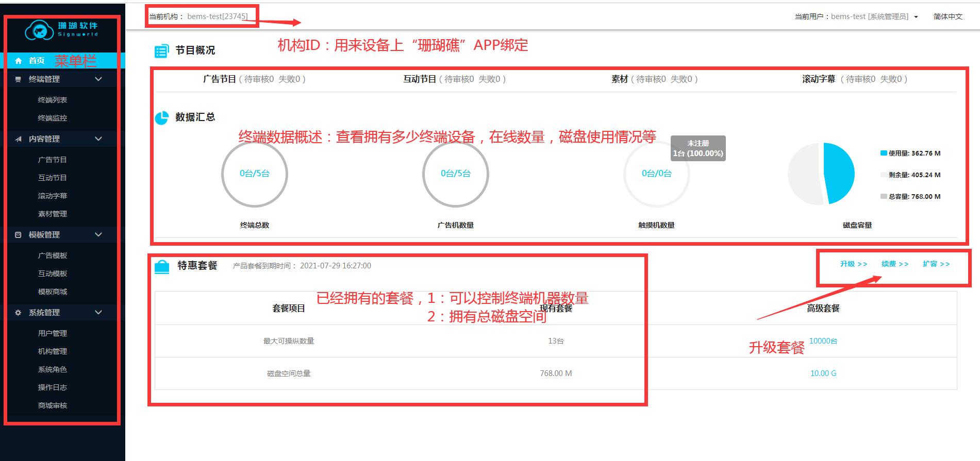Screen dimensions: 980x461
Task: Open 素材管理 in the sidebar
Action: click(53, 214)
